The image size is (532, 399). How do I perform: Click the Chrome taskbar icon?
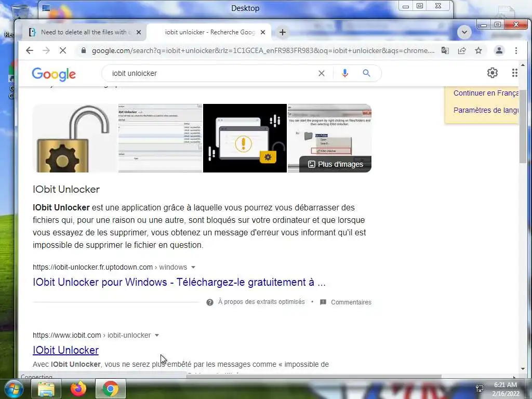coord(111,389)
